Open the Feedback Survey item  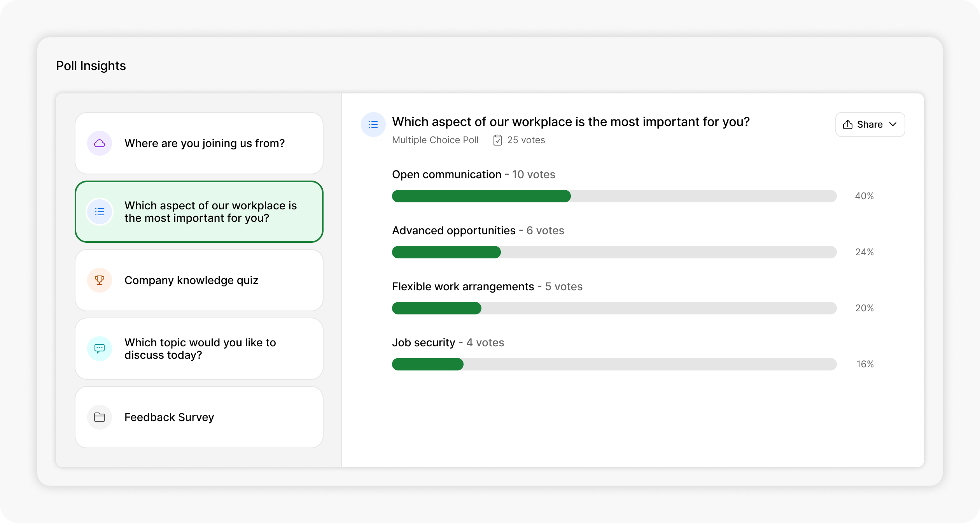199,417
